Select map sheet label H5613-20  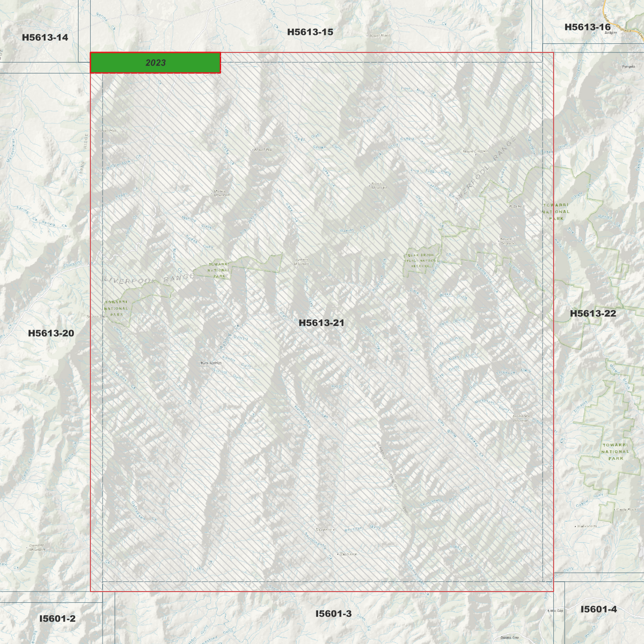(x=51, y=333)
